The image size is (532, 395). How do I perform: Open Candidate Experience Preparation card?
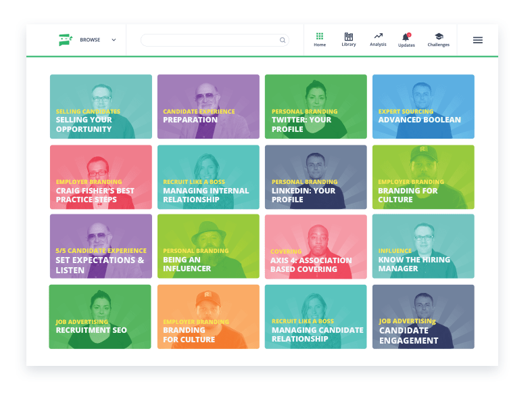[x=208, y=107]
